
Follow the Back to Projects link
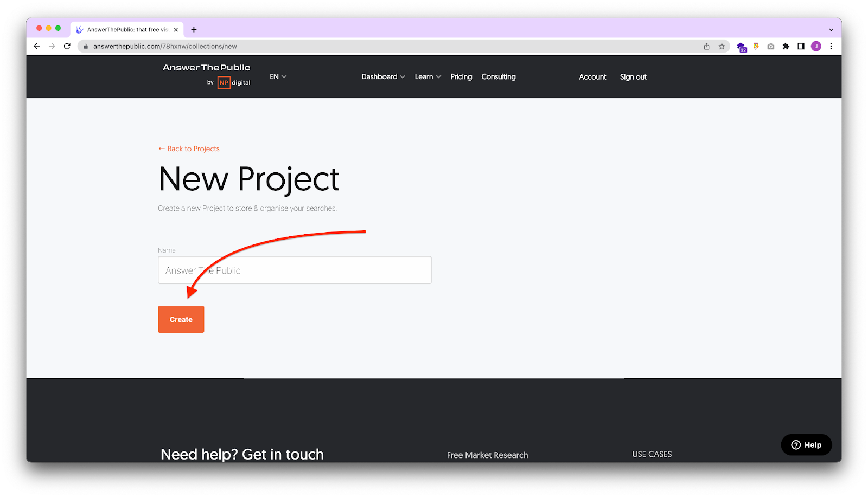189,149
